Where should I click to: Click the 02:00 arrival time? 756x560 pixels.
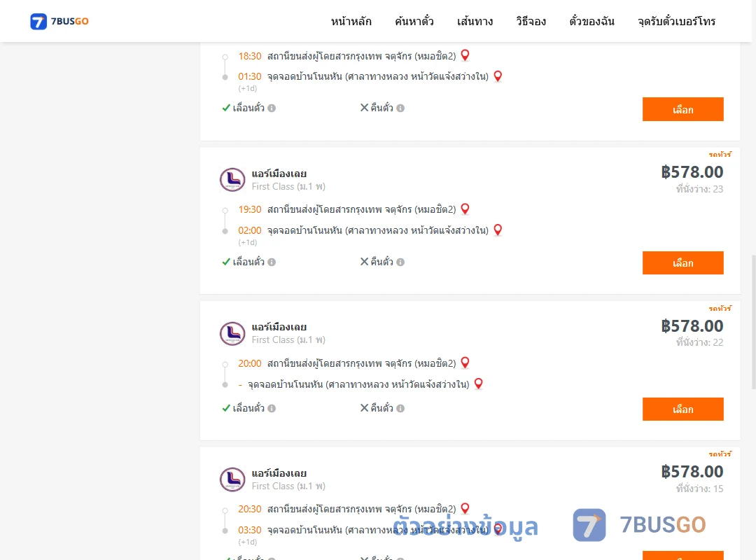[250, 230]
